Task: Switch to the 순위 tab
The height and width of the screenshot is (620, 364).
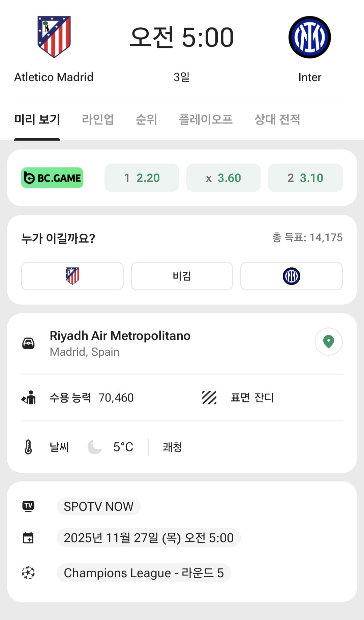Action: (146, 119)
